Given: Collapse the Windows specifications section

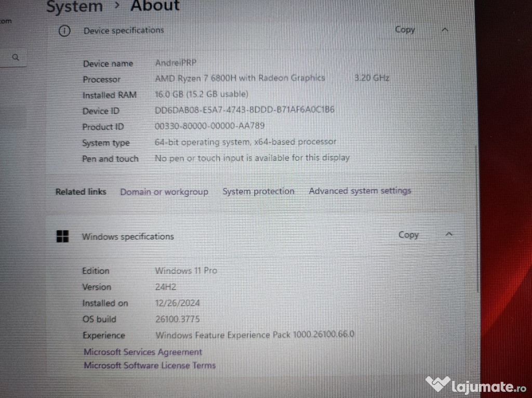Looking at the screenshot, I should pos(449,234).
